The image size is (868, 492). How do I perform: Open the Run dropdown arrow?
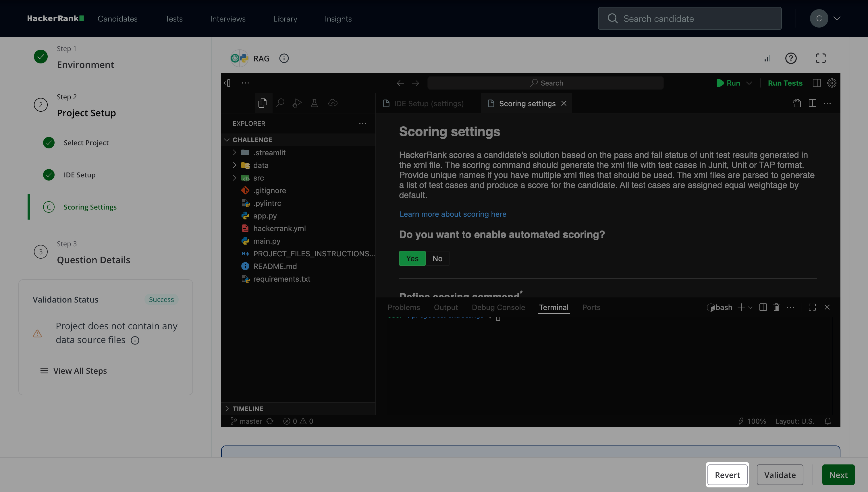tap(749, 83)
